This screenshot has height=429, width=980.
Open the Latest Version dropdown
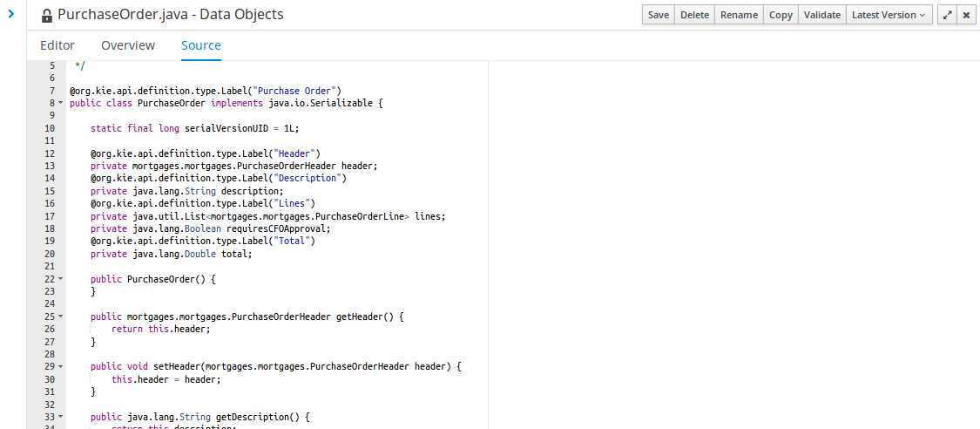889,15
